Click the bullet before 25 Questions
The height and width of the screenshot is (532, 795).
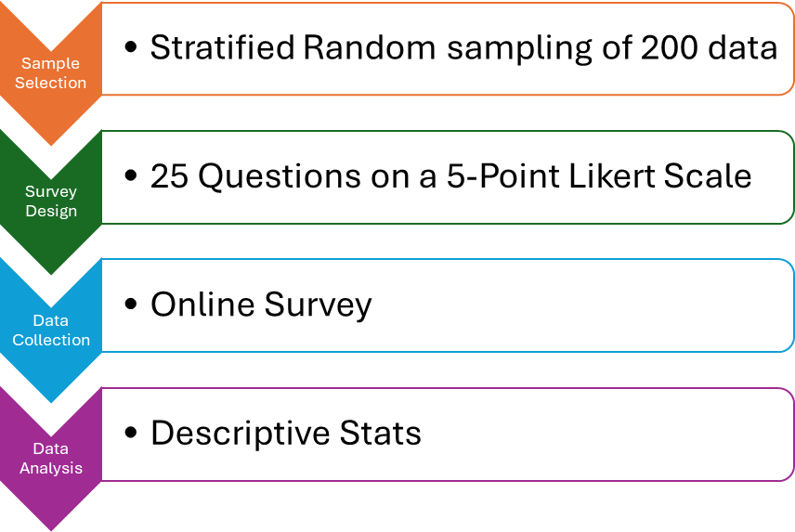click(131, 176)
